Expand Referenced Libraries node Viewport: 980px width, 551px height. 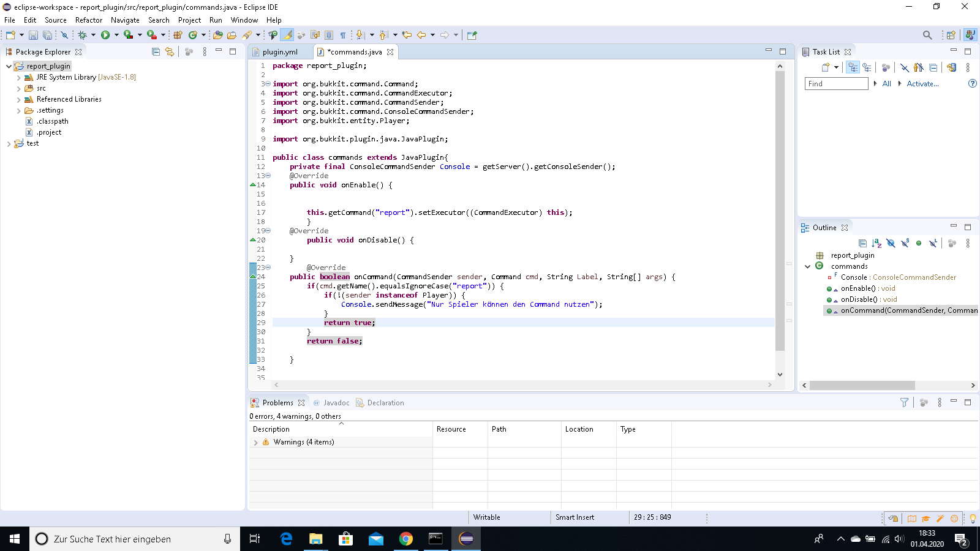pos(18,99)
